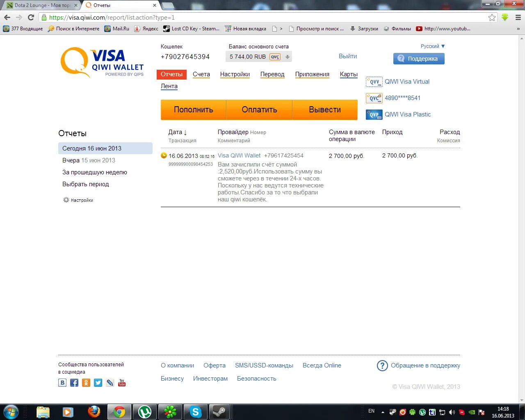Open the QIWI Visa Virtual card icon

374,82
